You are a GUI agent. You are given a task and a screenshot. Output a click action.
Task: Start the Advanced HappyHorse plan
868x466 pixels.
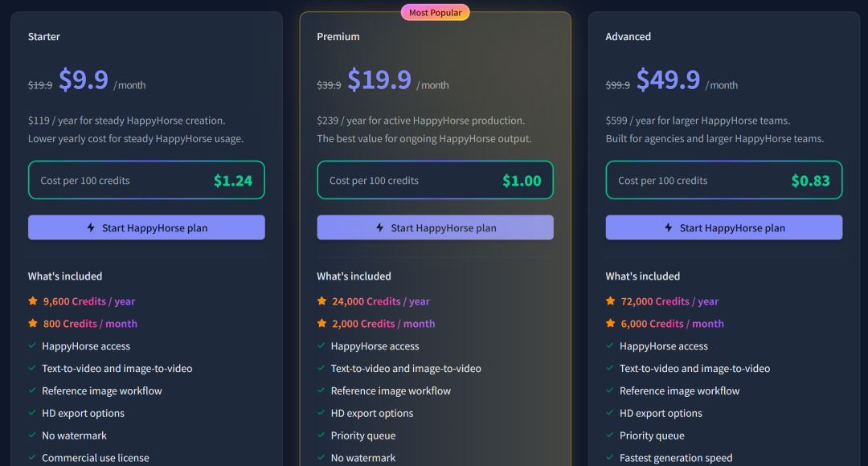click(x=723, y=228)
